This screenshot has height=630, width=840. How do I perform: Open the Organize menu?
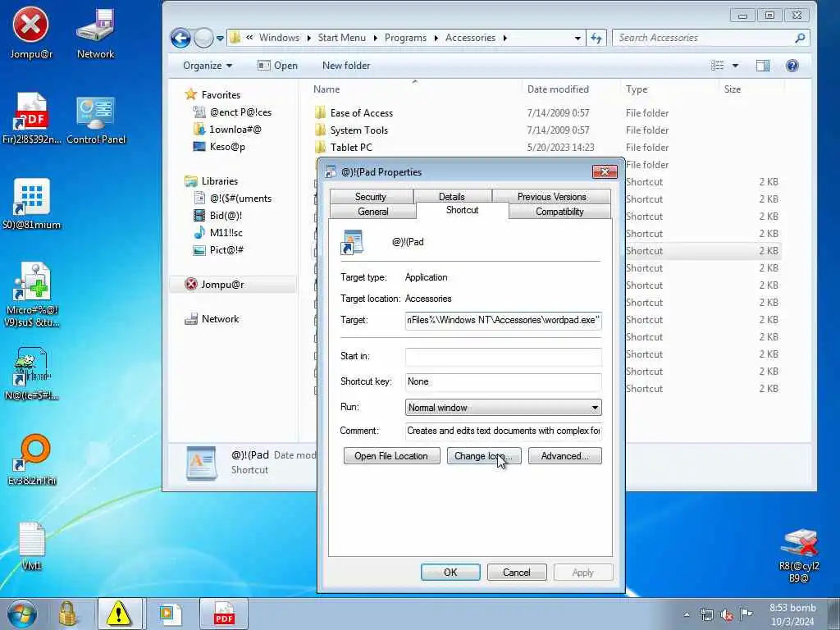(208, 66)
